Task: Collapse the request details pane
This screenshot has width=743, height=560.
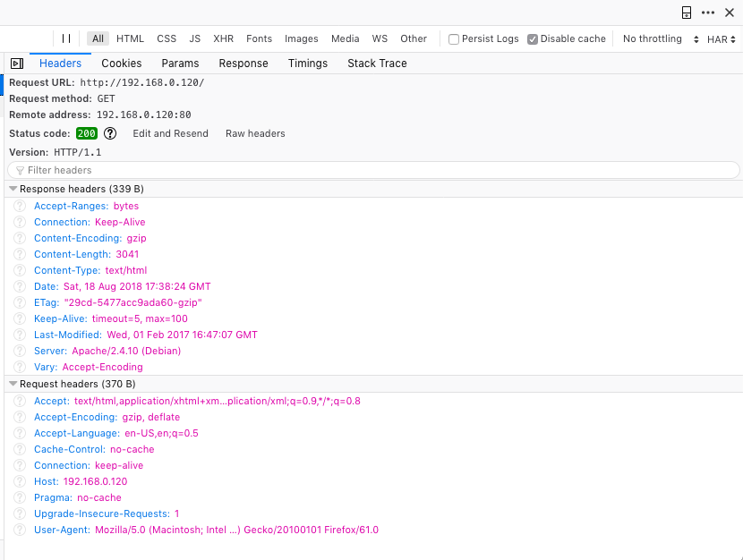Action: [17, 63]
